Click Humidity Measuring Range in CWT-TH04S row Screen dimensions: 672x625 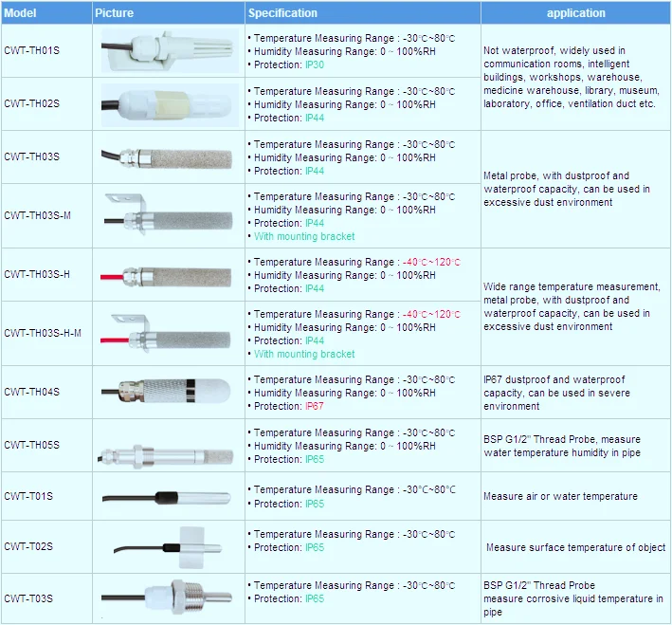(x=345, y=393)
